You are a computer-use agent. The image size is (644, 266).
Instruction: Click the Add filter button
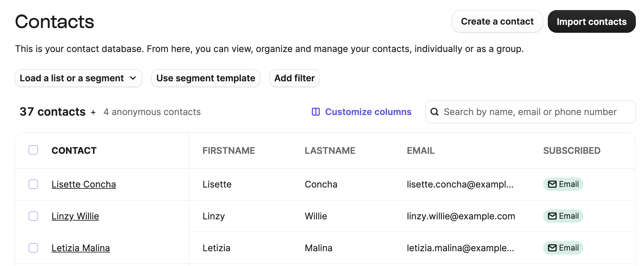click(x=295, y=78)
